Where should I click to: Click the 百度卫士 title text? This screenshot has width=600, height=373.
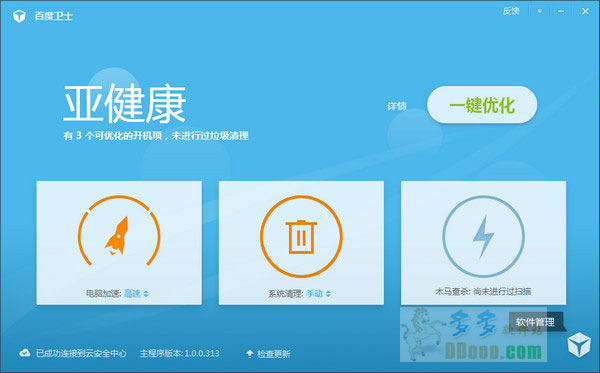54,16
